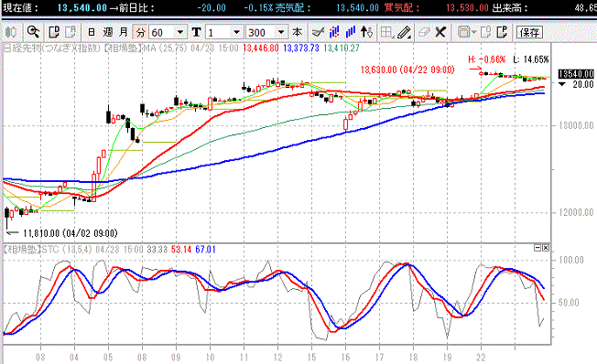The image size is (597, 364).
Task: Click the date axis label 08
Action: 142,358
